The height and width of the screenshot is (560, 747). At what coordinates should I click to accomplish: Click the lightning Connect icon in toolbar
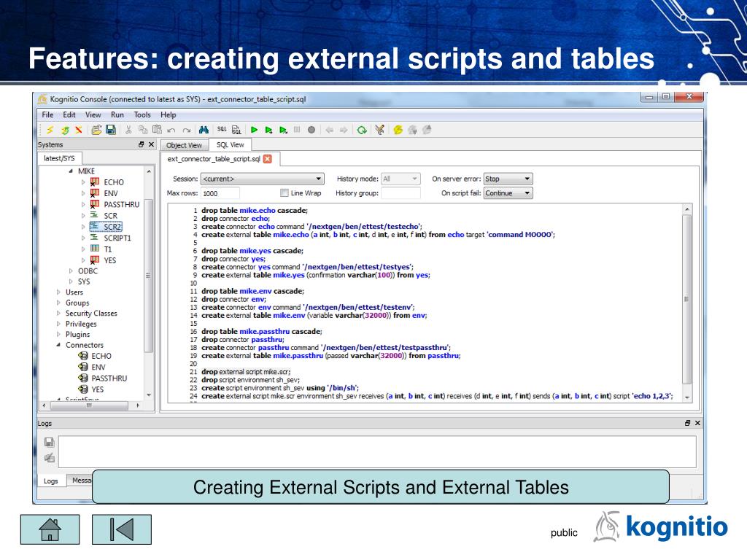pyautogui.click(x=50, y=130)
